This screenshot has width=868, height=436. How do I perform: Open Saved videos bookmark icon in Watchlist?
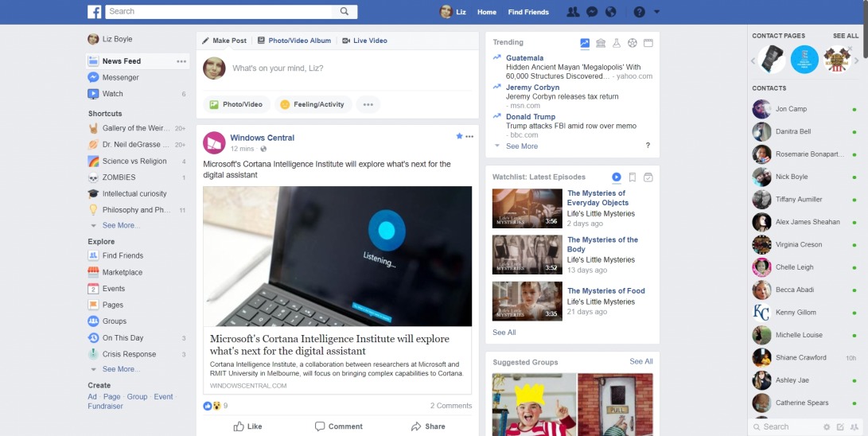pyautogui.click(x=633, y=177)
